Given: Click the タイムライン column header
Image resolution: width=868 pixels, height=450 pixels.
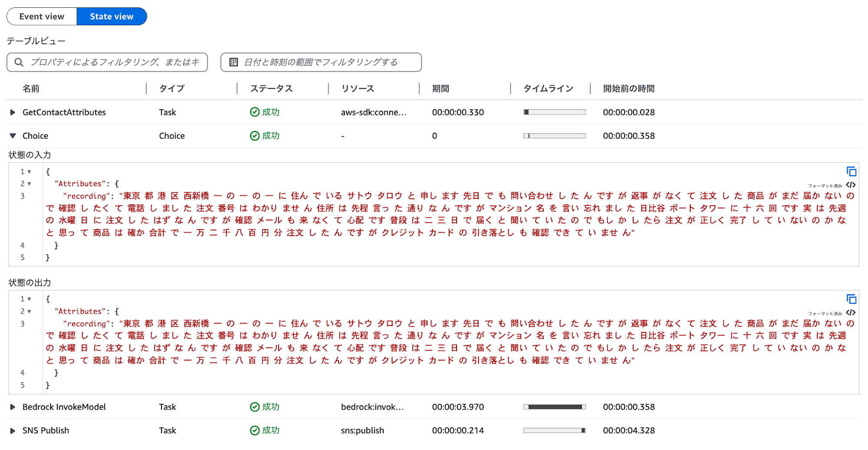Looking at the screenshot, I should point(548,89).
